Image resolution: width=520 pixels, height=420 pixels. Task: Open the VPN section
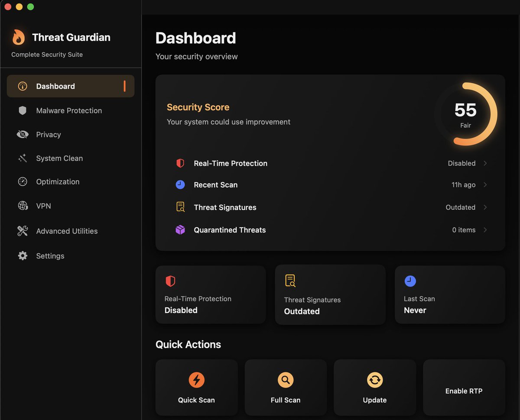71,206
